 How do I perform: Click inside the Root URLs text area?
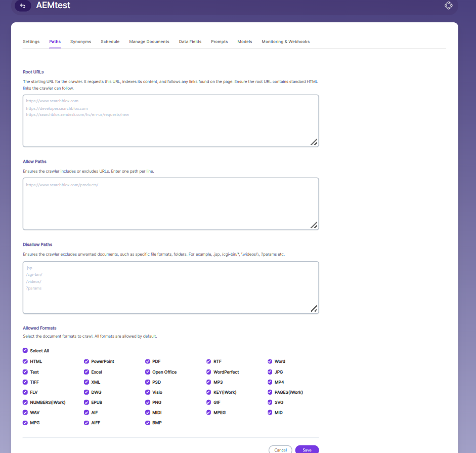pyautogui.click(x=170, y=121)
